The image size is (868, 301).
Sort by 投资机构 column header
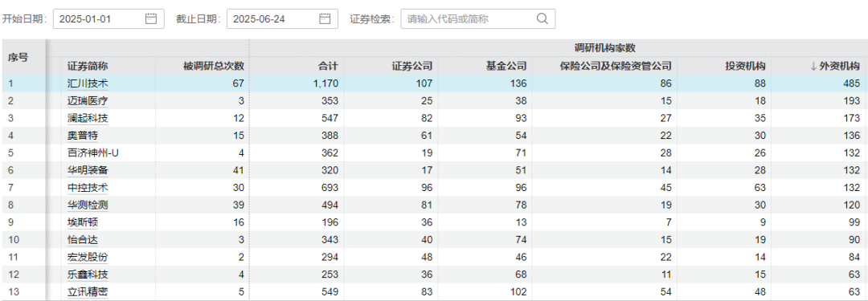tap(746, 67)
